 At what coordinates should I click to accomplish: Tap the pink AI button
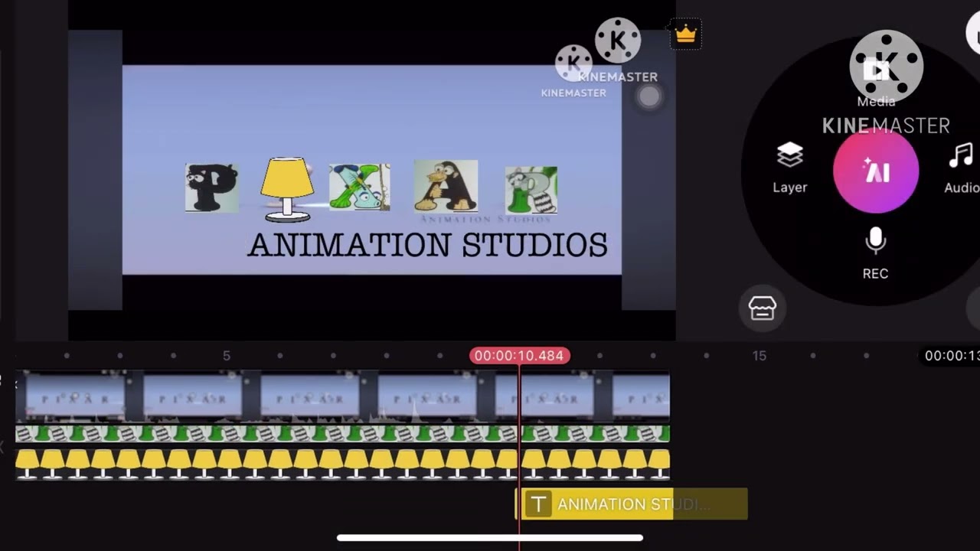pos(876,171)
